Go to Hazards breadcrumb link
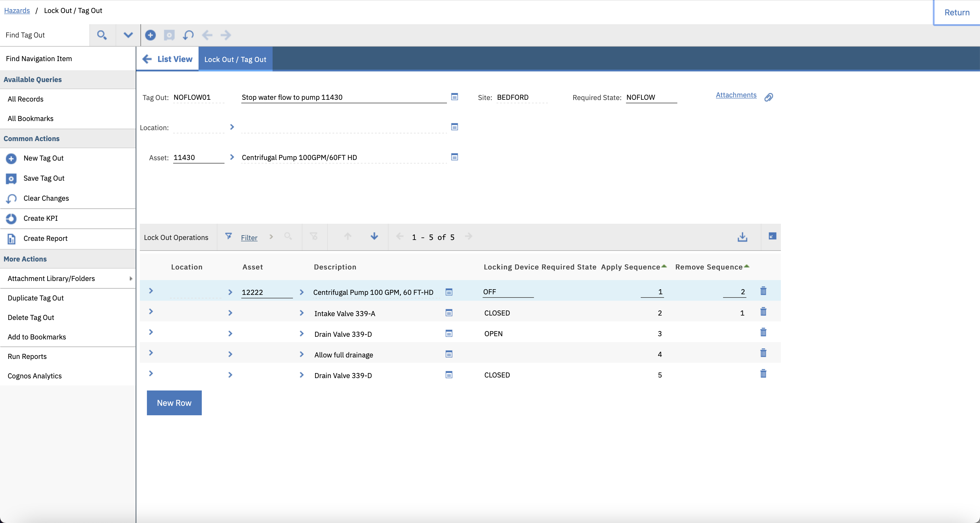980x523 pixels. (17, 10)
